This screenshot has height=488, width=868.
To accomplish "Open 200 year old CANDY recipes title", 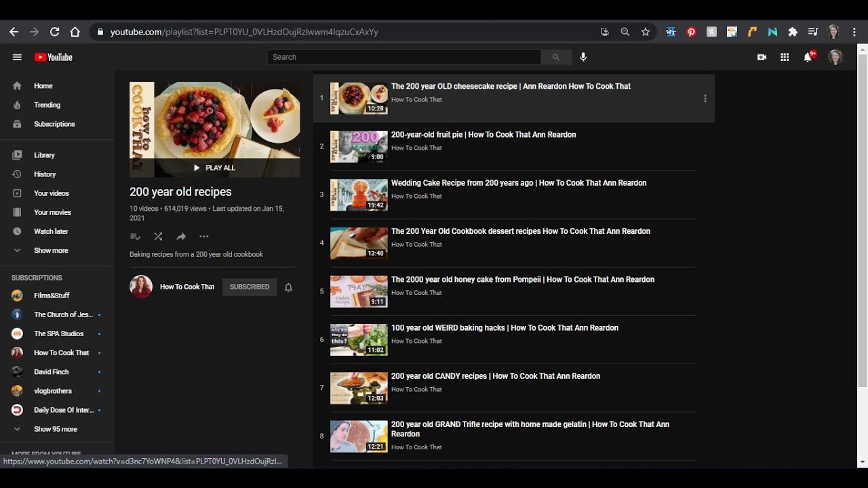I will pos(496,376).
